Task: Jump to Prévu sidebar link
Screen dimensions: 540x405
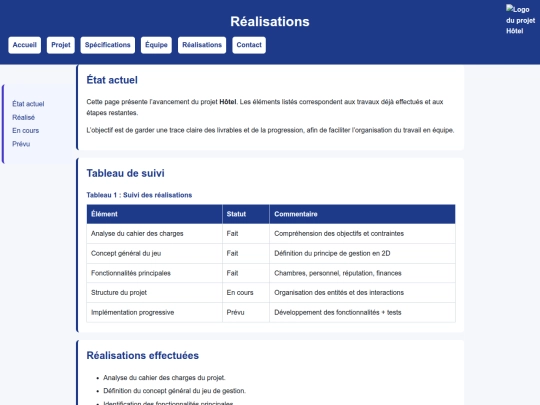Action: [21, 144]
